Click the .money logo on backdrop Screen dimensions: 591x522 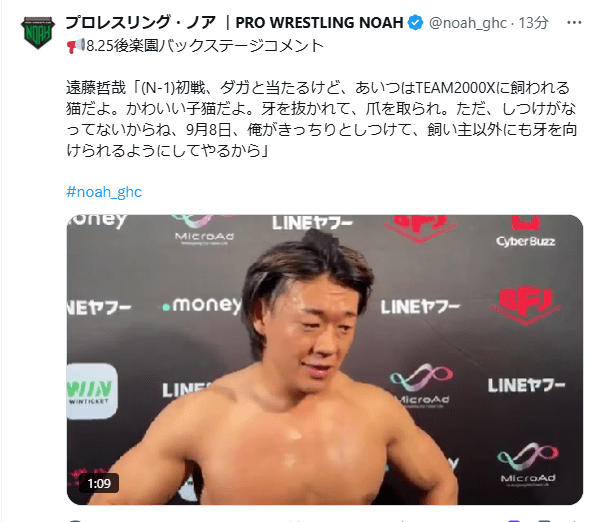(x=202, y=305)
